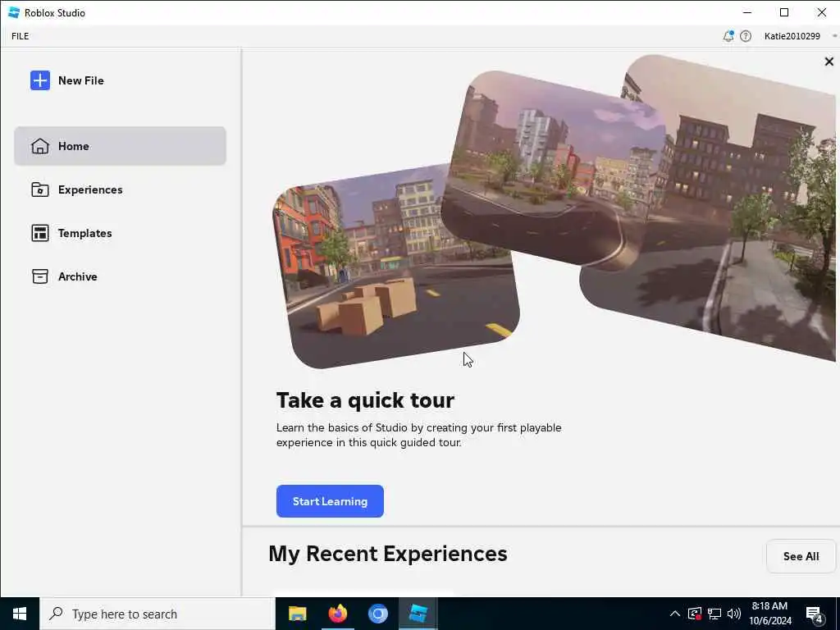This screenshot has height=630, width=840.
Task: Click the notifications bell icon
Action: pyautogui.click(x=728, y=36)
